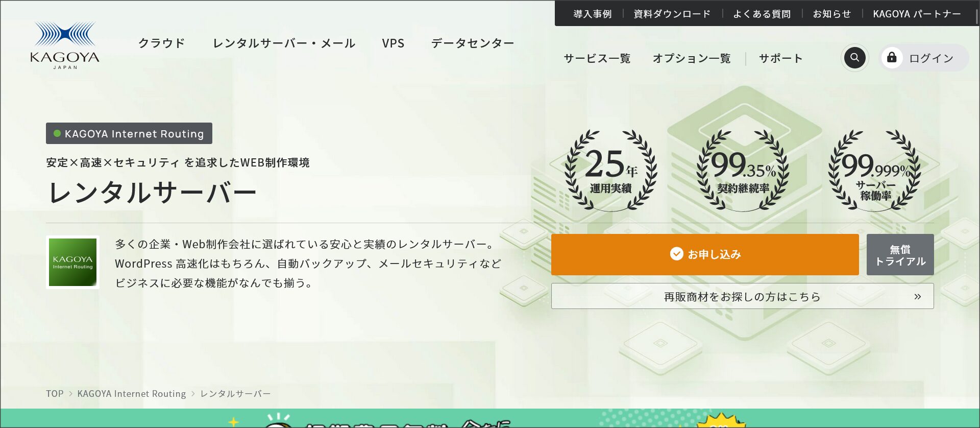Viewport: 980px width, 428px height.
Task: Open 資料ダウンロード link
Action: pyautogui.click(x=672, y=14)
